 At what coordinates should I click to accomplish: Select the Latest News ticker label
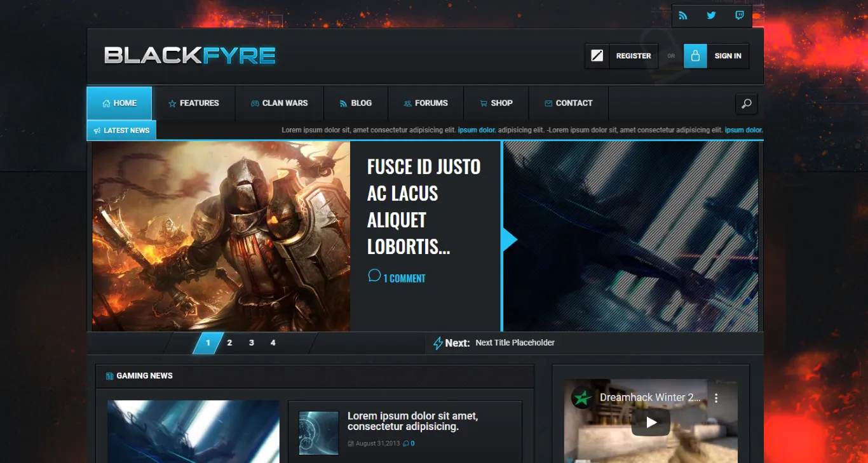point(121,130)
